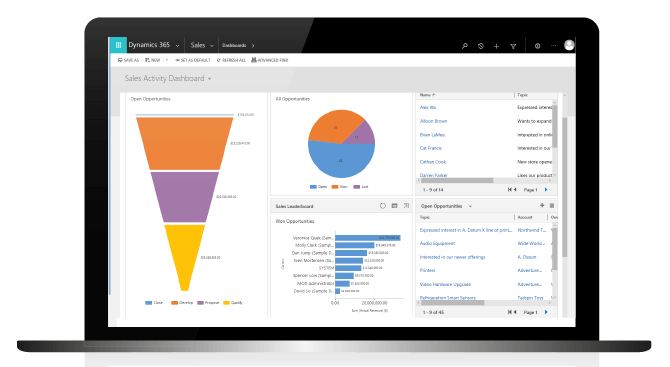670x367 pixels.
Task: Click Account column header in opportunities list
Action: (525, 217)
